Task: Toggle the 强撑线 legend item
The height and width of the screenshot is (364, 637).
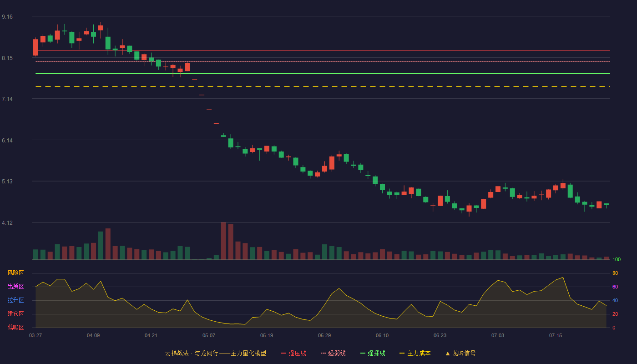Action: [x=373, y=353]
